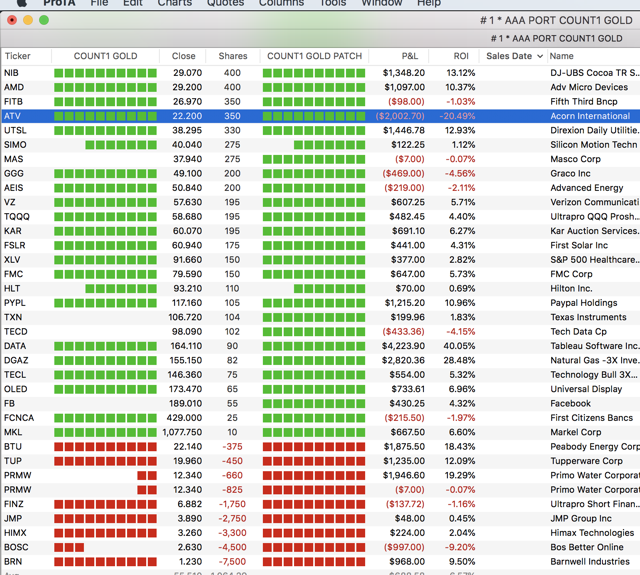Click MAS ROI value -0.07%
The width and height of the screenshot is (640, 575).
460,159
